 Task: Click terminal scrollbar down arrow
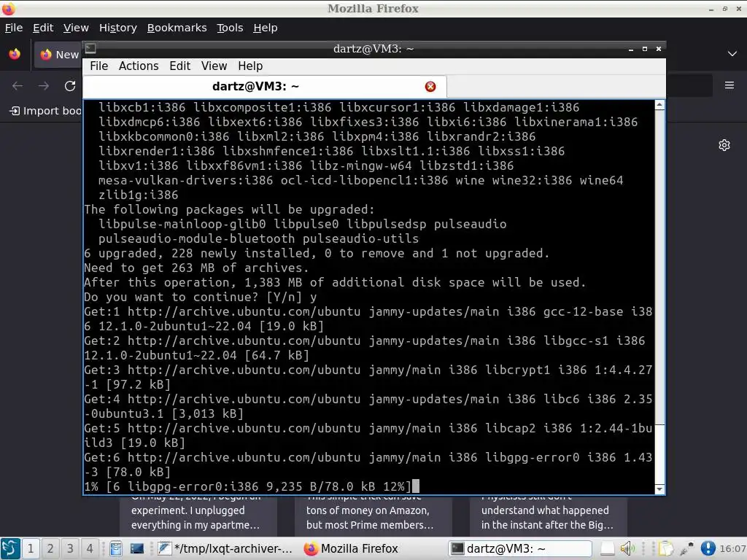pyautogui.click(x=659, y=489)
